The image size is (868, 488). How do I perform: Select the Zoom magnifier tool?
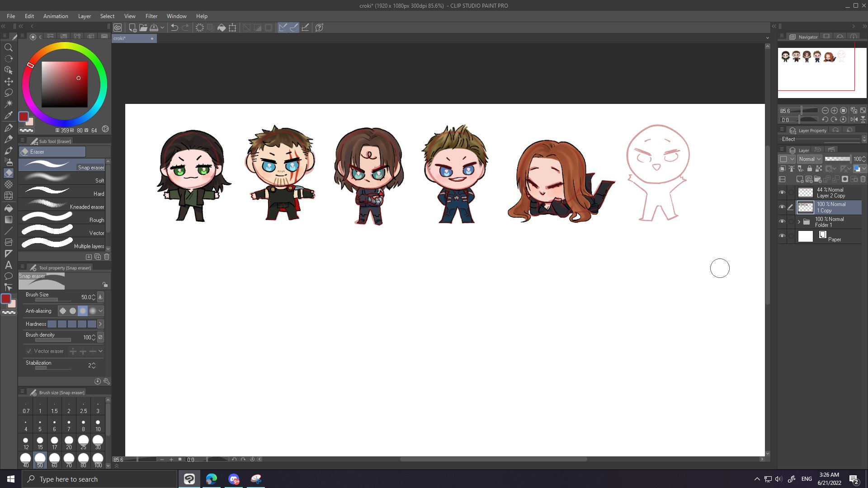point(8,47)
